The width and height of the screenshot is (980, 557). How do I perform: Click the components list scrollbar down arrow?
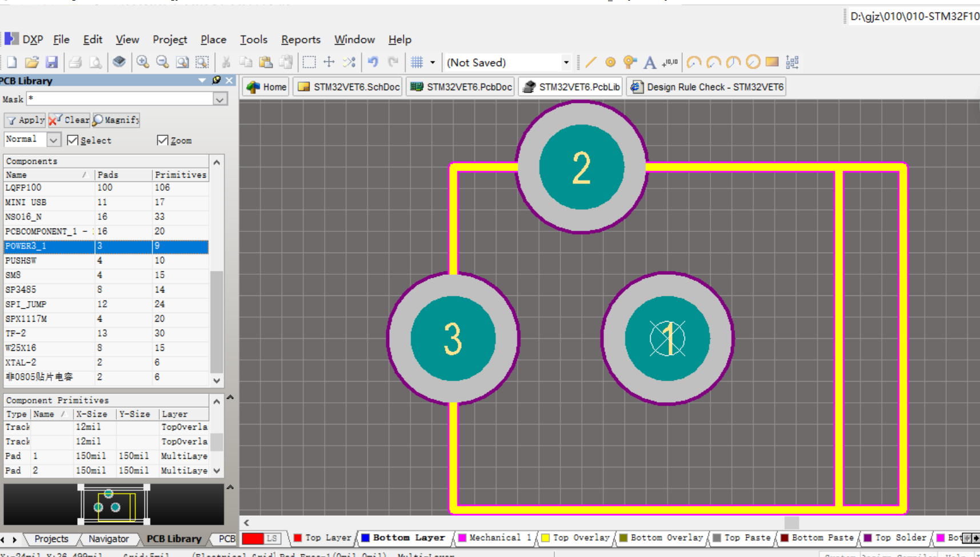tap(217, 380)
